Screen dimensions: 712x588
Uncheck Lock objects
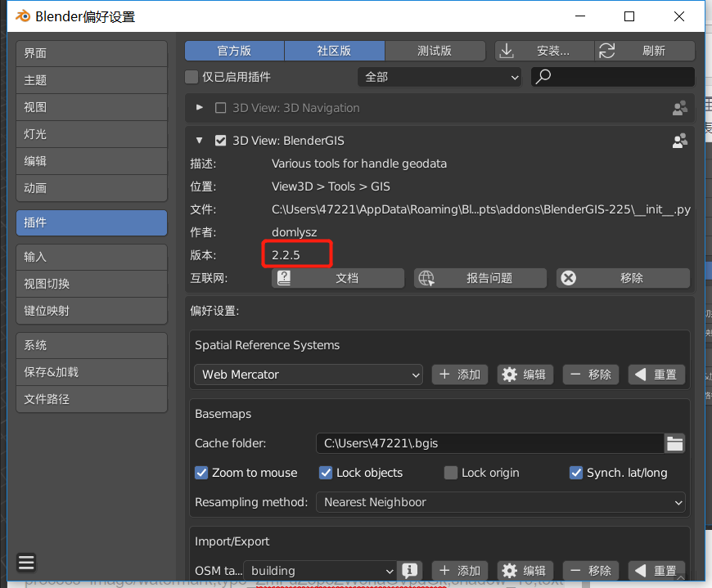point(326,473)
